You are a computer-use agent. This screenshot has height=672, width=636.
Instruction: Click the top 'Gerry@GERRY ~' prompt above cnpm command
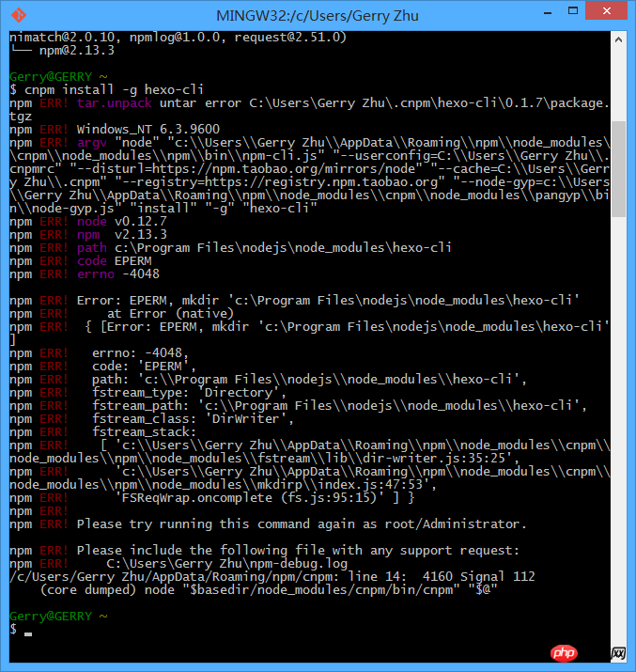point(58,77)
